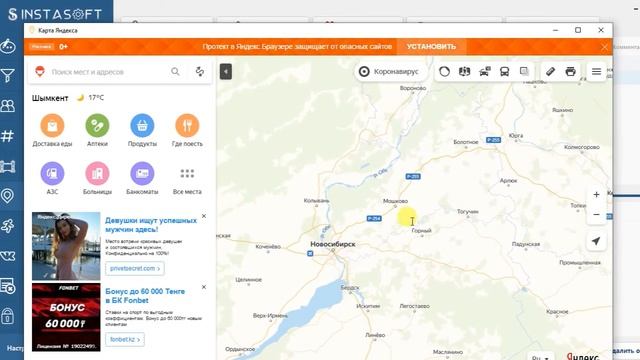Click the Шымкент city name

pyautogui.click(x=50, y=98)
